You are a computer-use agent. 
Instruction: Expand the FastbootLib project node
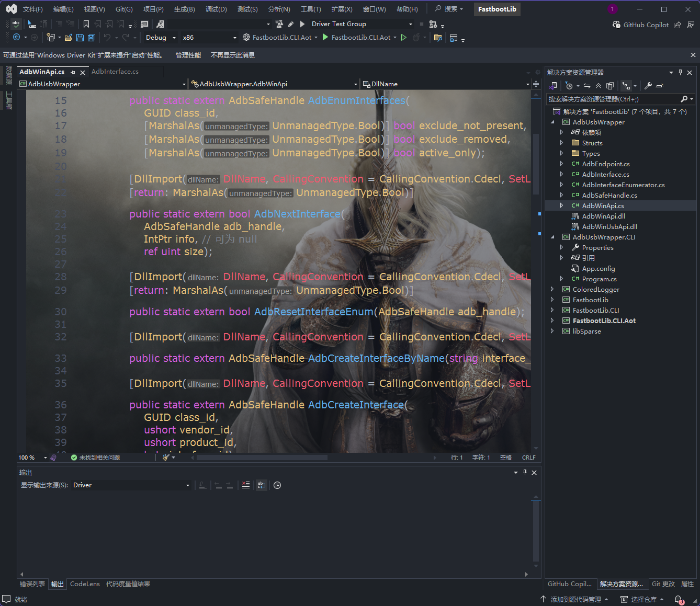[552, 300]
